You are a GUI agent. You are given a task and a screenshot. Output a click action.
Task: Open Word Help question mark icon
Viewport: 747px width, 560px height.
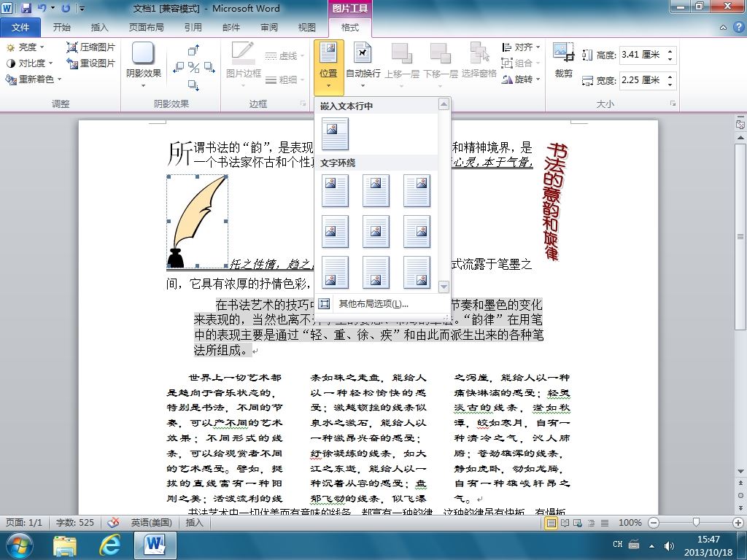point(739,28)
